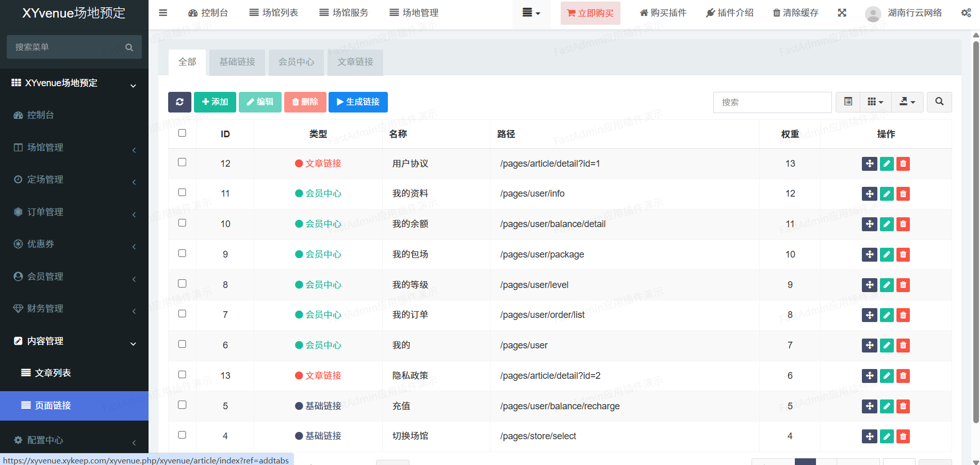Click the drag handle icon for 用户协议 row
Screen dimensions: 980x465
click(869, 164)
